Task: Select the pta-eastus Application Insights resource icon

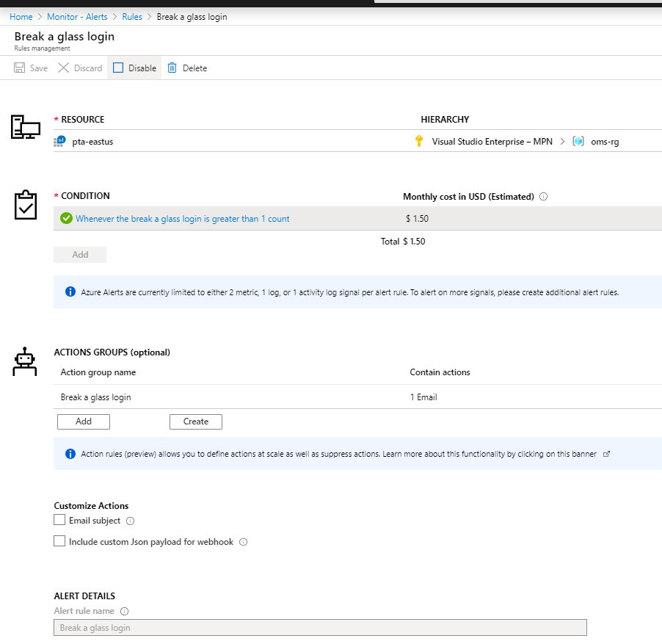Action: tap(59, 142)
